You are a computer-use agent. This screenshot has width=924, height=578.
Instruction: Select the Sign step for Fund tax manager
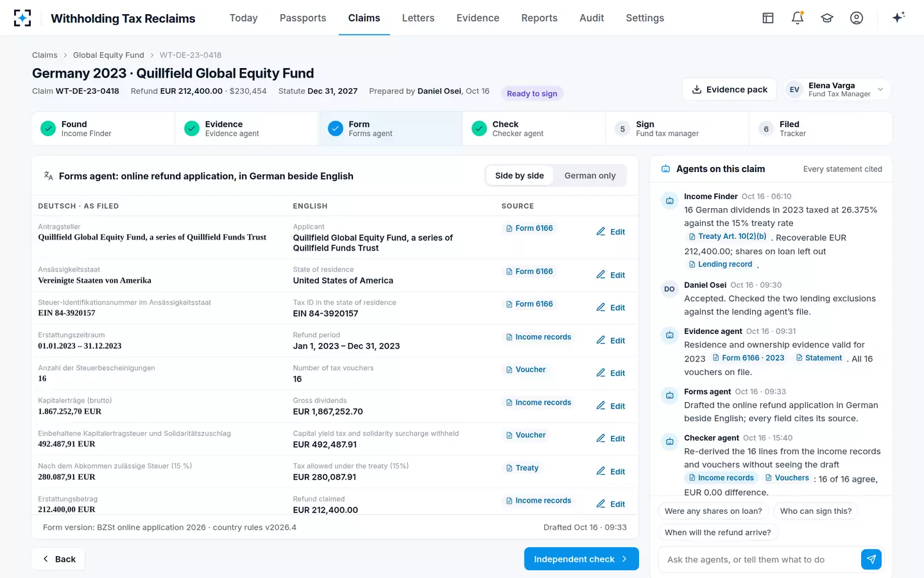(x=677, y=129)
